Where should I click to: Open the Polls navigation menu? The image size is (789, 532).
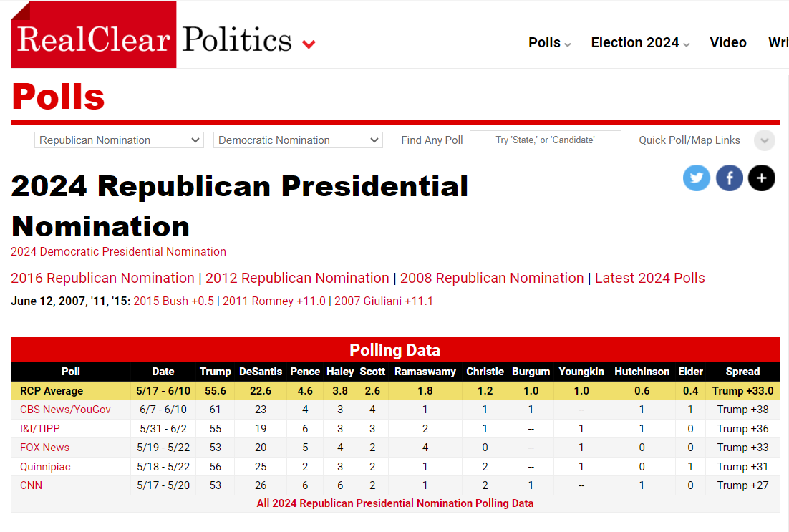coord(549,43)
